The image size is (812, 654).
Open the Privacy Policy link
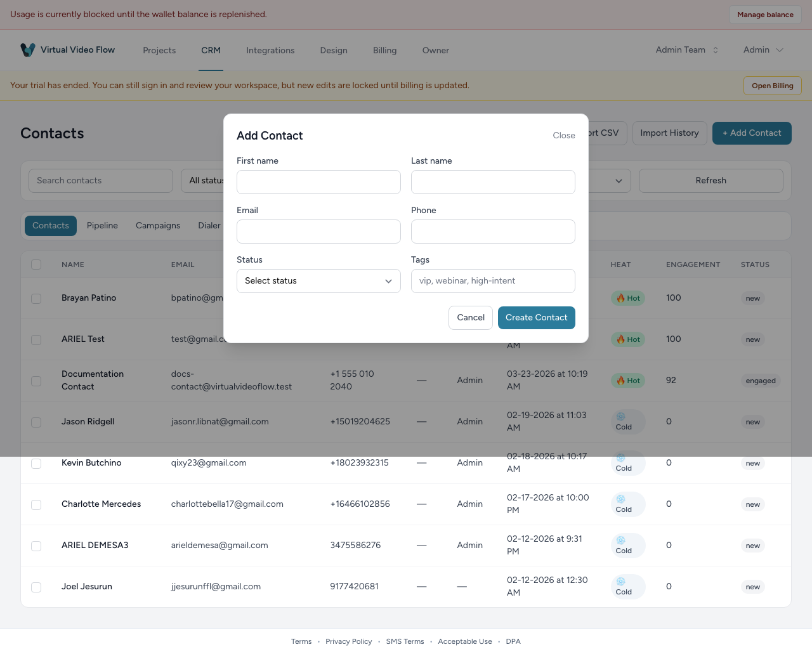pyautogui.click(x=349, y=641)
